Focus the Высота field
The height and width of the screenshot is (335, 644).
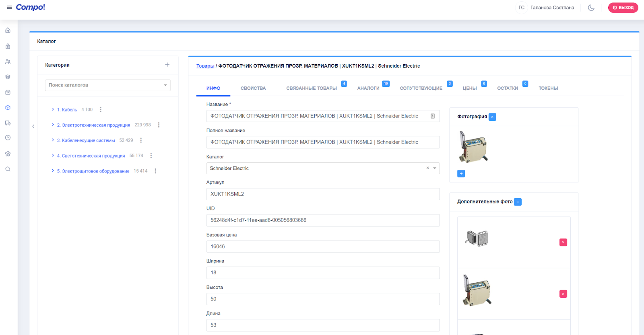[323, 299]
